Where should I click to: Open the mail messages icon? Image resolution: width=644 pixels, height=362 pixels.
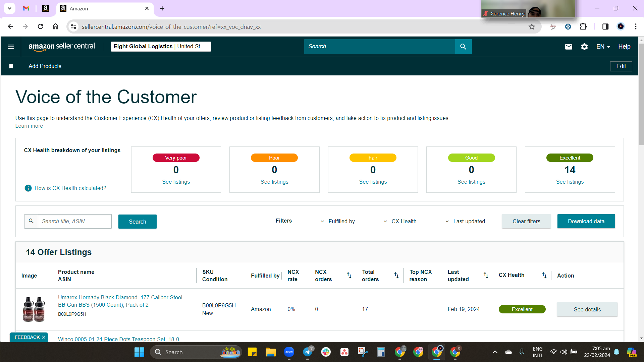pyautogui.click(x=569, y=47)
